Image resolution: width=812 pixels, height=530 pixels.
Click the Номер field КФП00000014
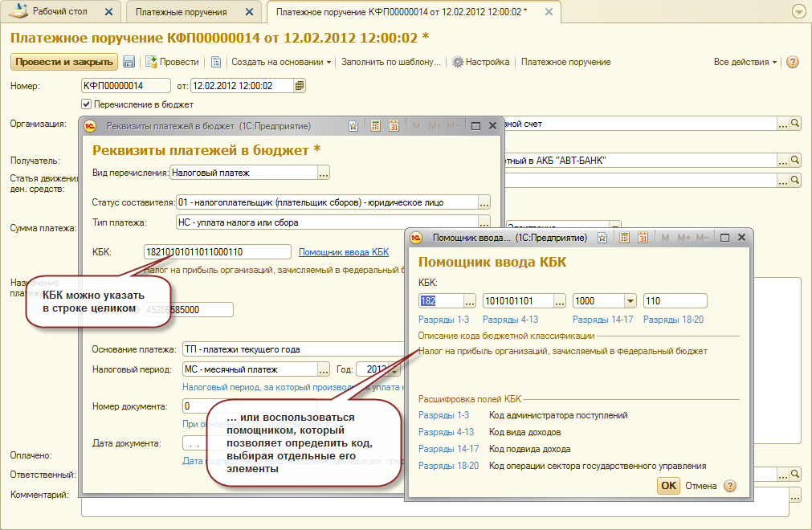[x=126, y=85]
